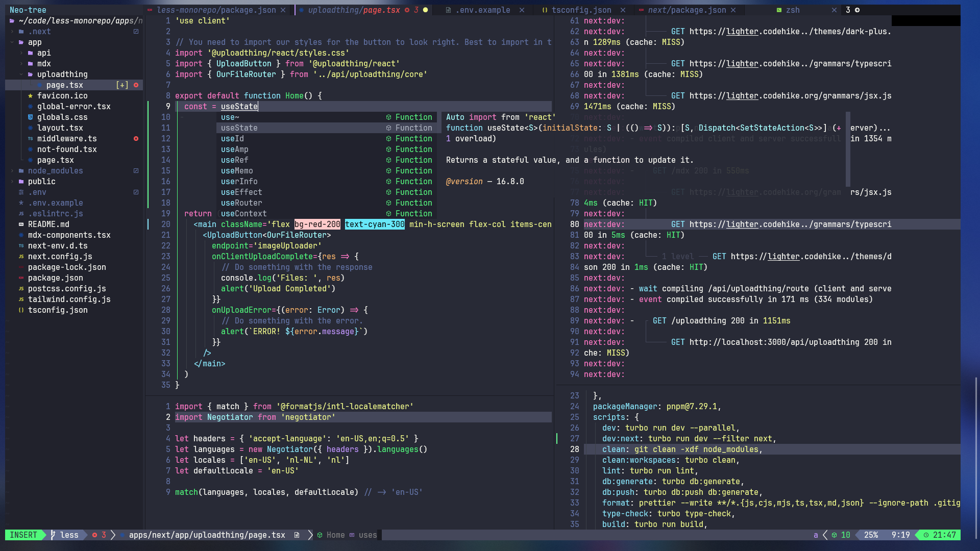Expand the public folder chevron
The height and width of the screenshot is (551, 980).
pyautogui.click(x=12, y=182)
